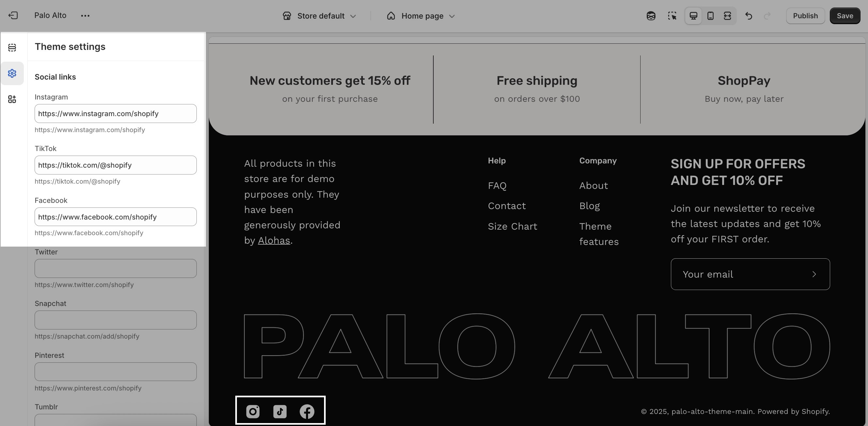Open the Store default dropdown
The height and width of the screenshot is (426, 868).
319,16
